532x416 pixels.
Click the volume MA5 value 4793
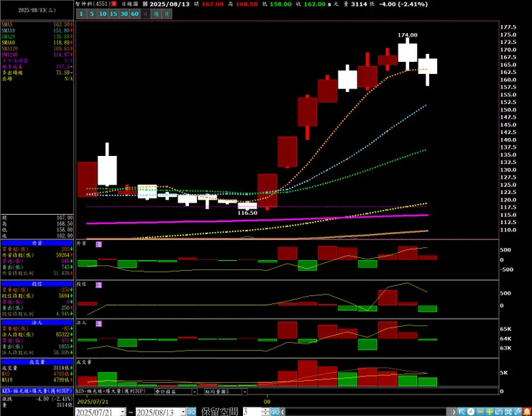(61, 374)
